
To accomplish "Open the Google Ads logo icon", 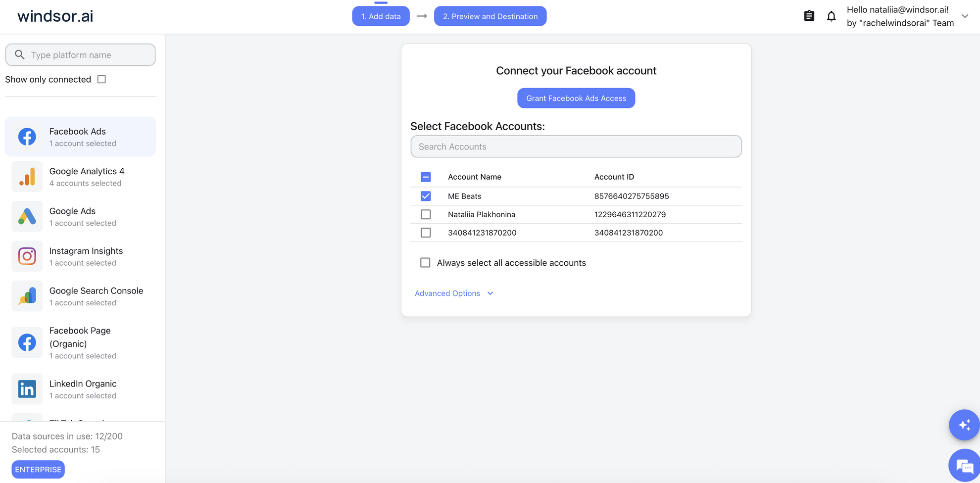I will (x=27, y=216).
